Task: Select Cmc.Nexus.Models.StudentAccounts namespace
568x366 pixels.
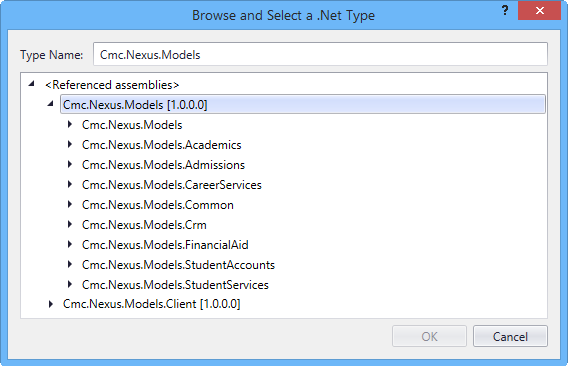Action: (179, 265)
